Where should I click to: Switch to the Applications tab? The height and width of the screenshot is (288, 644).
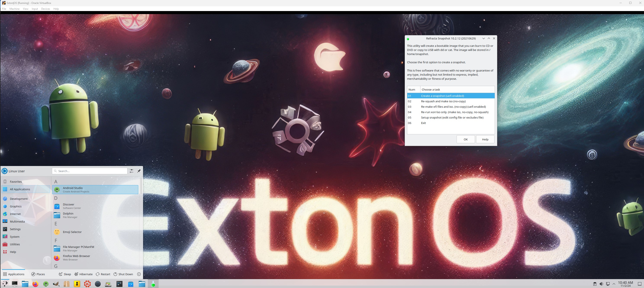14,274
